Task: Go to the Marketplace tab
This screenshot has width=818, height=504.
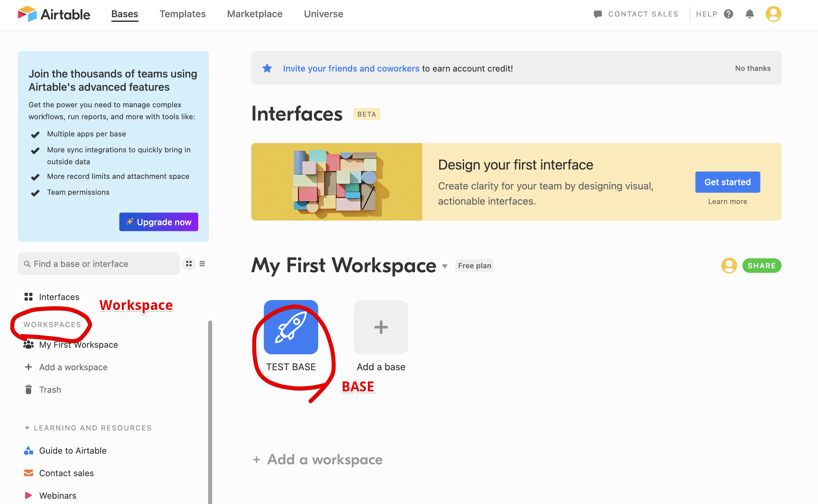Action: click(255, 14)
